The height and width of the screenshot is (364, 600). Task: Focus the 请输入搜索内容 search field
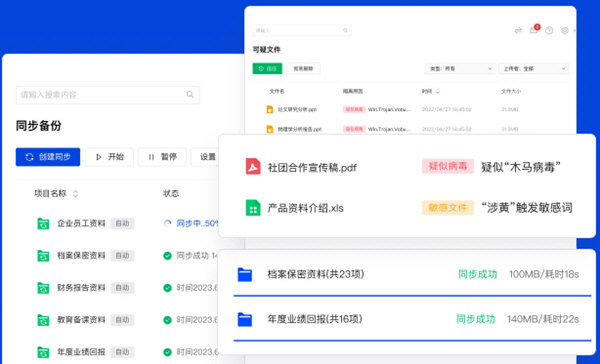[x=108, y=95]
